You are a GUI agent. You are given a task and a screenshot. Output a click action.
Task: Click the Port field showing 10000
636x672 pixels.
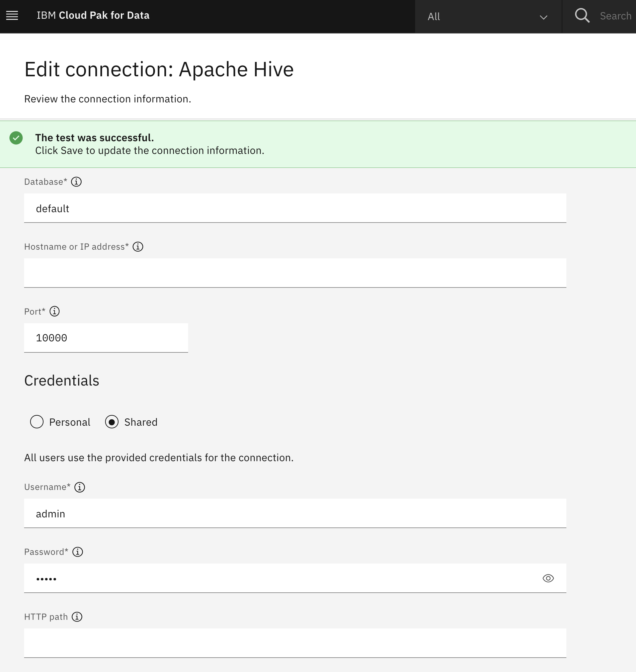click(x=106, y=338)
